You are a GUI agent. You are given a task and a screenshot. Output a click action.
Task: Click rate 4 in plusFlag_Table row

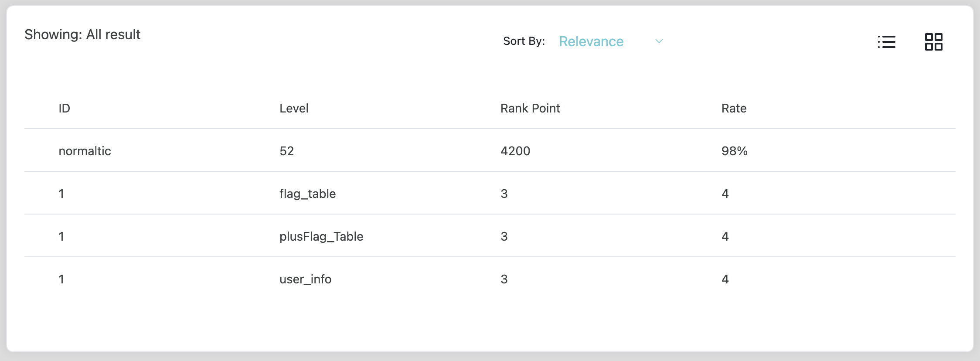coord(725,236)
